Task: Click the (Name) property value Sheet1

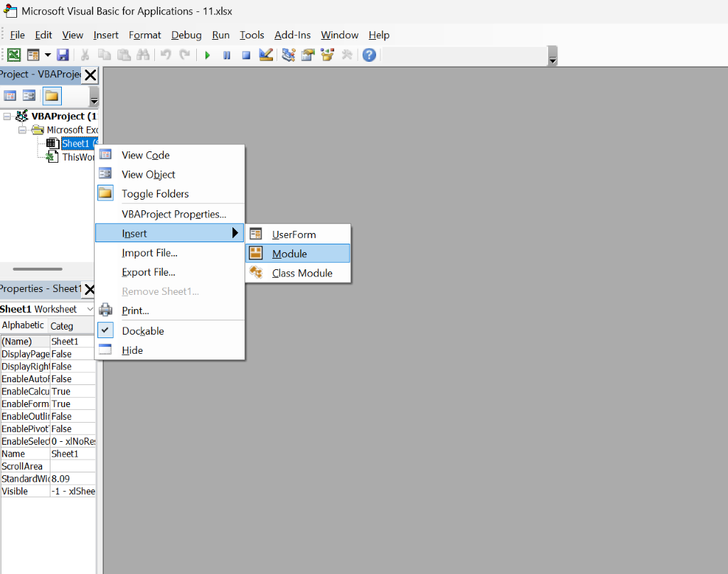Action: (x=73, y=342)
